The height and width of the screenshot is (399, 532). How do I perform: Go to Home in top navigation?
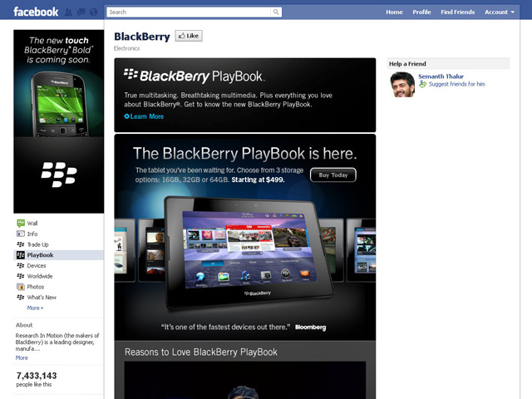click(x=394, y=12)
